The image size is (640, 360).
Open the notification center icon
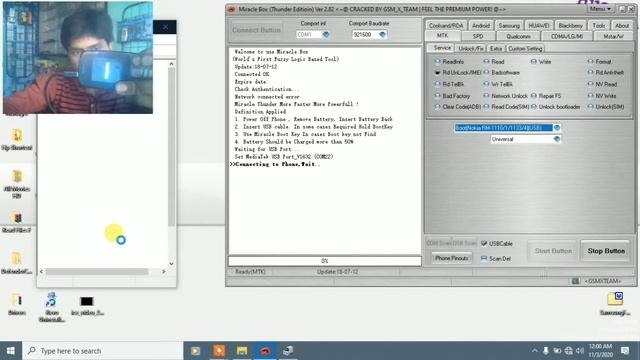point(625,351)
